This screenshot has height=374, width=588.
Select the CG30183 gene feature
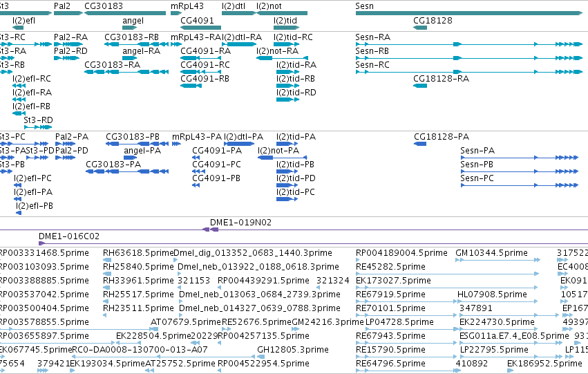click(x=125, y=13)
